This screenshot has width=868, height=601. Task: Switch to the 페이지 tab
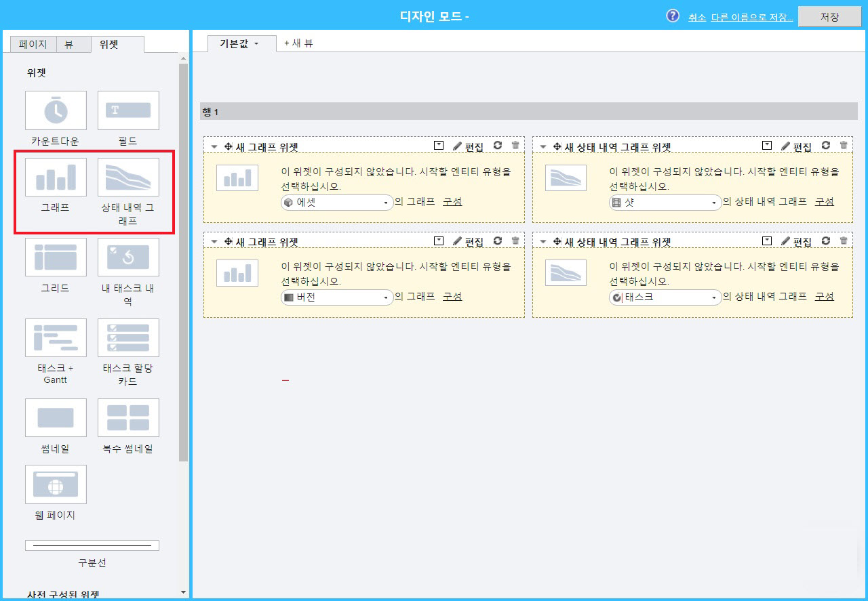[x=33, y=44]
